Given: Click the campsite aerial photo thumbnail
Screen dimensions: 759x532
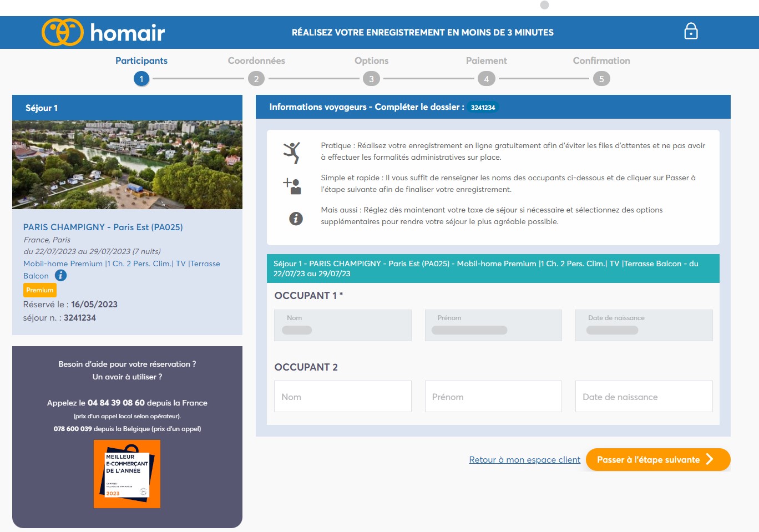Looking at the screenshot, I should (x=127, y=165).
